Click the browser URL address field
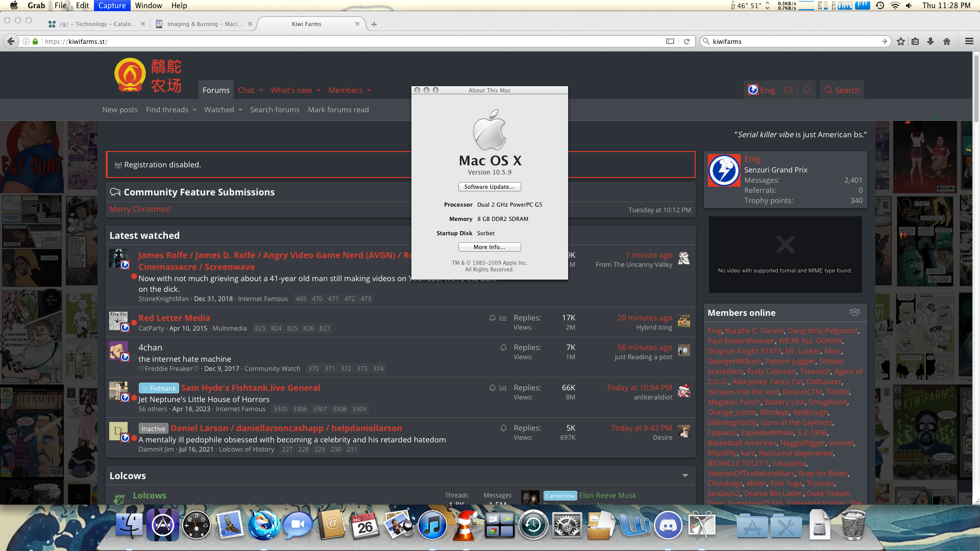Screen dimensions: 980x551 [x=352, y=41]
